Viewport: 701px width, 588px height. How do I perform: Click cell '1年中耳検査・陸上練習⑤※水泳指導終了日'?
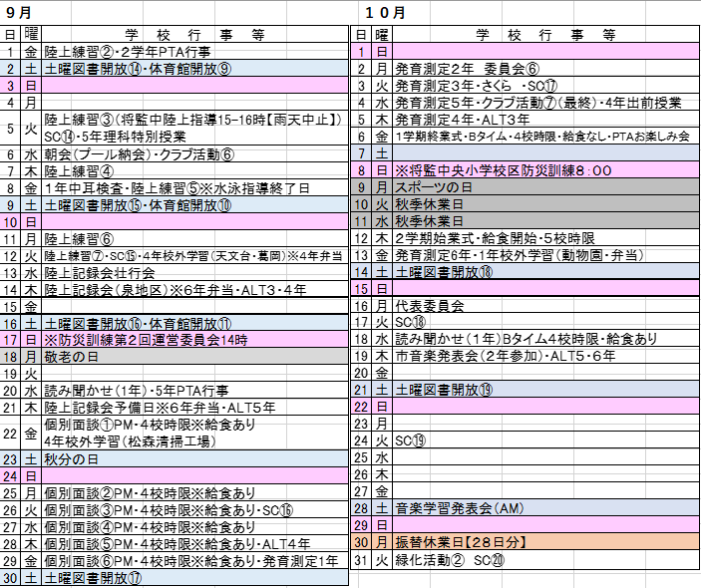194,188
